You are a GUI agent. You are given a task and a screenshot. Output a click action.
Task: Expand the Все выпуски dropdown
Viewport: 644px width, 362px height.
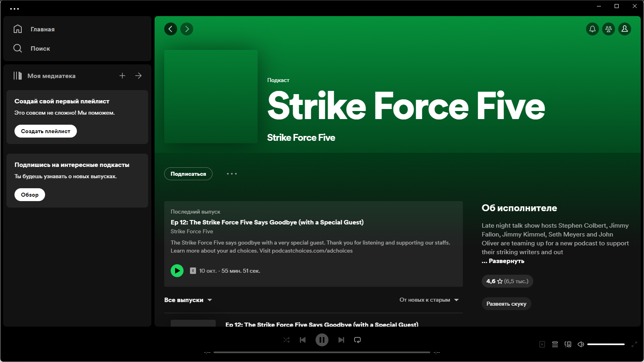[188, 300]
